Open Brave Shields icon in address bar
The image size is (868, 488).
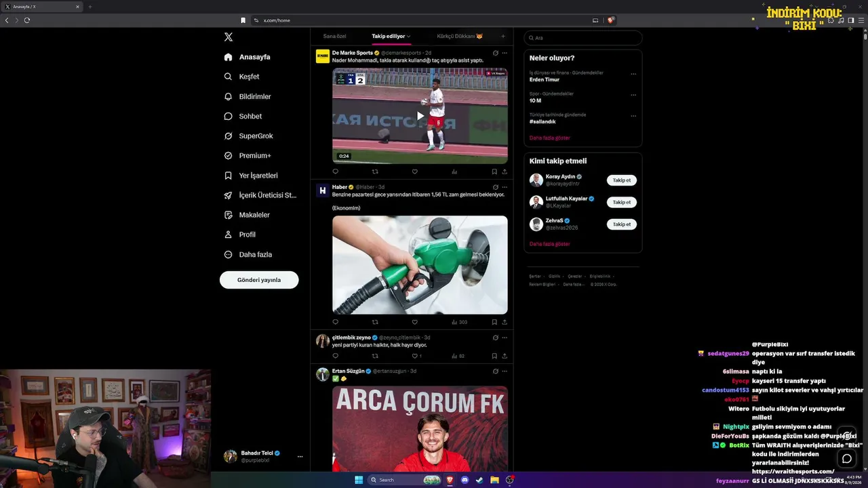(611, 20)
